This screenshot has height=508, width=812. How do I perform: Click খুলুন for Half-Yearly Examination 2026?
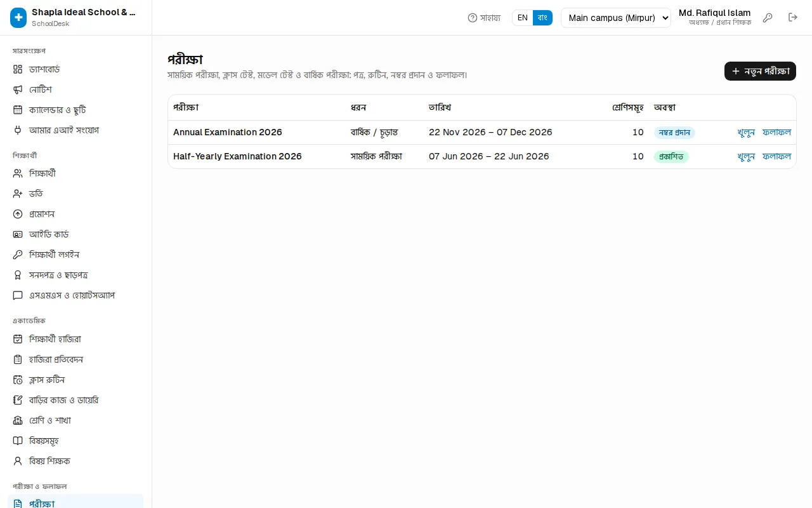click(746, 156)
